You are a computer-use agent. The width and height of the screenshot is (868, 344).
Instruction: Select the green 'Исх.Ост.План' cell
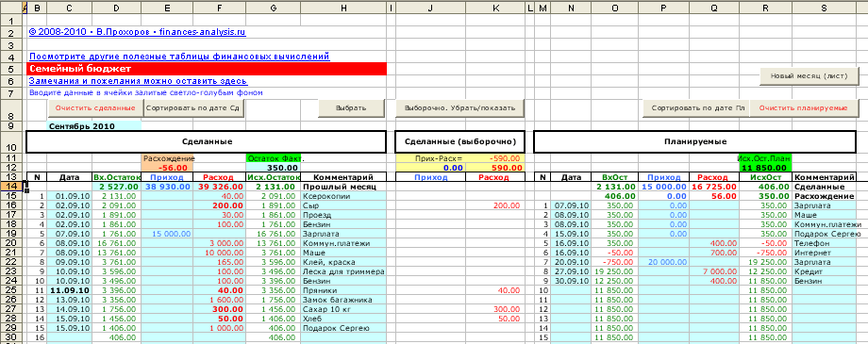(764, 158)
